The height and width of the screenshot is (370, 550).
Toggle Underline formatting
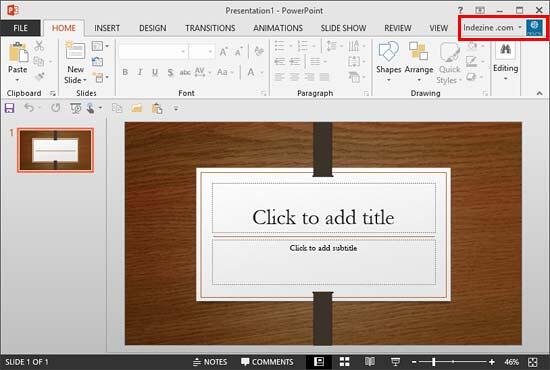click(155, 72)
